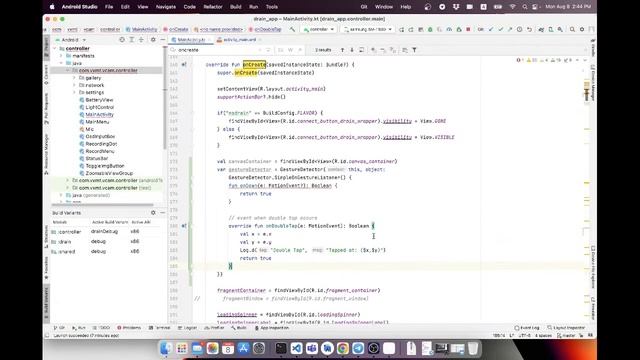The height and width of the screenshot is (360, 640).
Task: Select RecordMenu in project tree
Action: coord(100,151)
